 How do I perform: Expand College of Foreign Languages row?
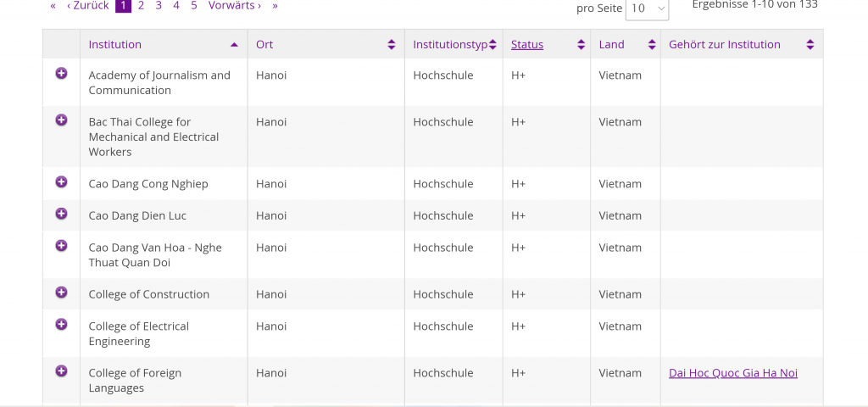click(61, 371)
